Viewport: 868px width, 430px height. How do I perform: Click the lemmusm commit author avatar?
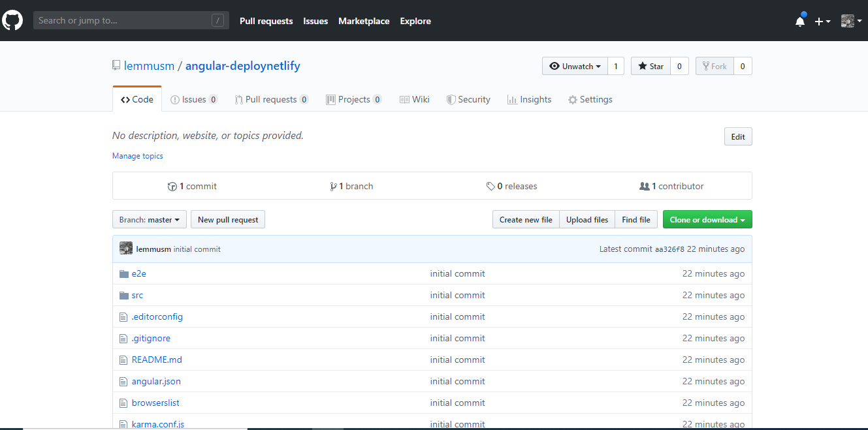[126, 249]
